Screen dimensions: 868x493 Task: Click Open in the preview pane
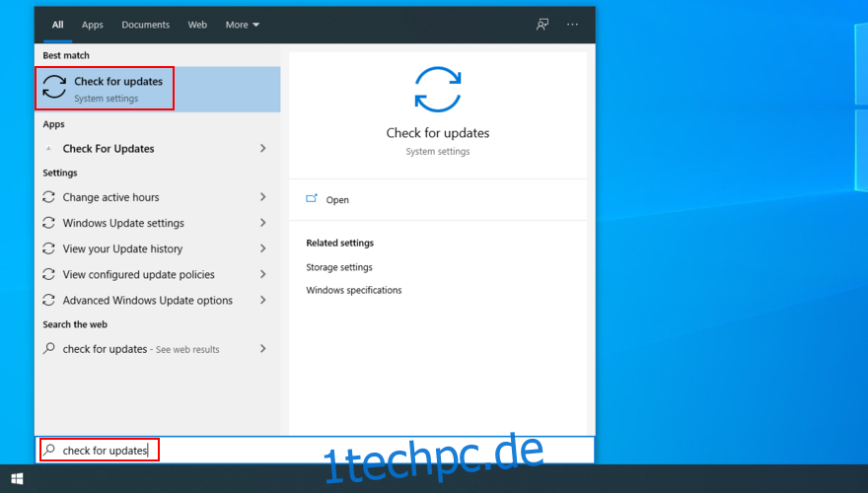coord(337,200)
